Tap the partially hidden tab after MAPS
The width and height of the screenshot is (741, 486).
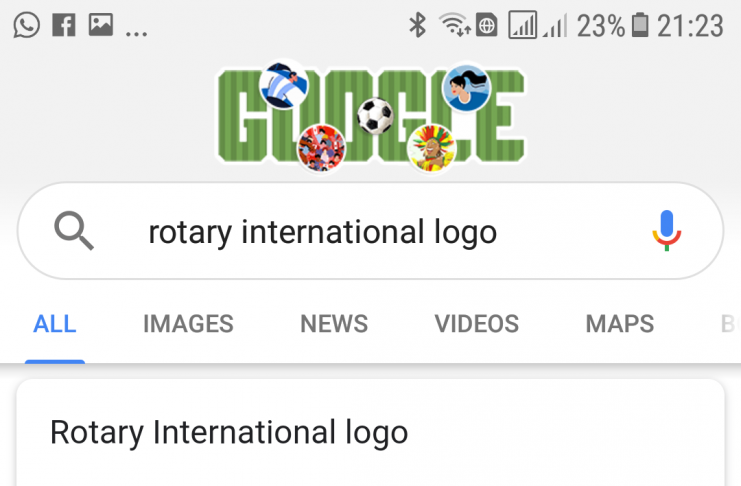pos(728,324)
